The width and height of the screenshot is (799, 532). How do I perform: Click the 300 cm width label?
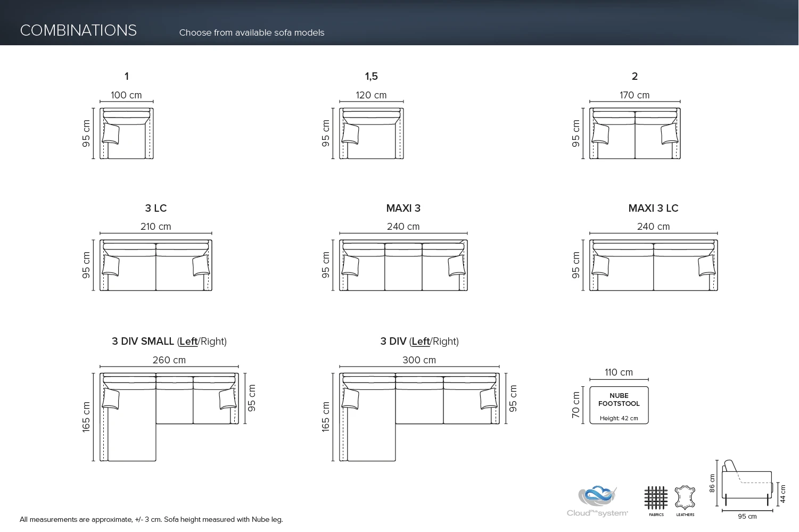coord(419,360)
